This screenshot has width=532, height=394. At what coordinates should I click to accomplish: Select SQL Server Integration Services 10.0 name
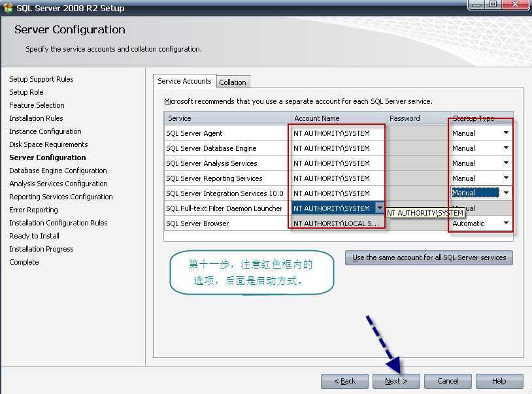point(225,193)
